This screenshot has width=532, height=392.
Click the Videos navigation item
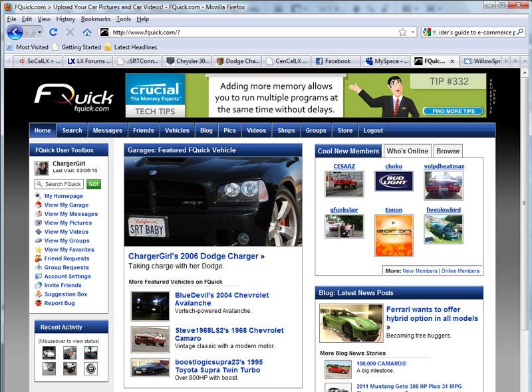click(x=256, y=130)
